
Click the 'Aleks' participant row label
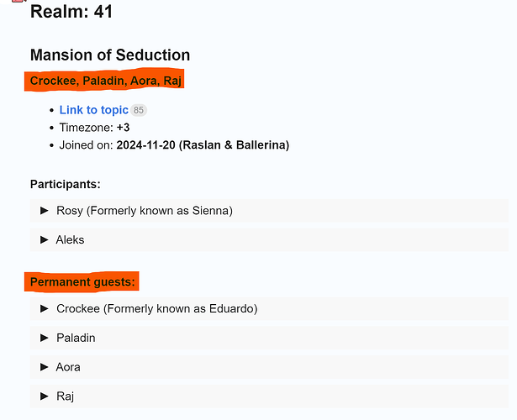(x=70, y=239)
